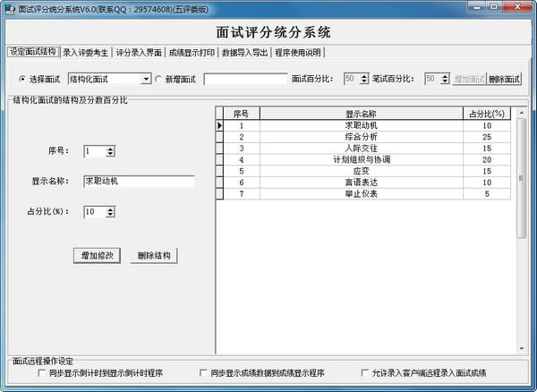Click the 显示名称 text field
Viewport: 537px width, 392px height.
[x=138, y=181]
